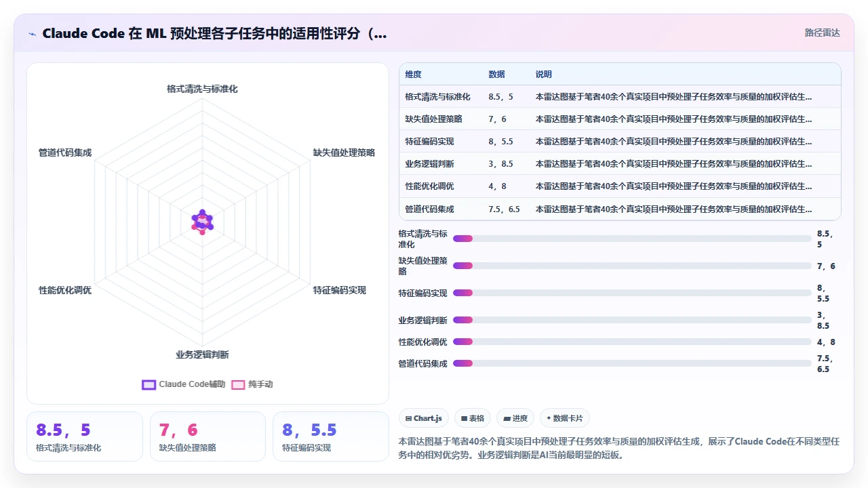
Task: Open the 8.5, 5 格式清洗与标准化 data card
Action: pyautogui.click(x=85, y=436)
